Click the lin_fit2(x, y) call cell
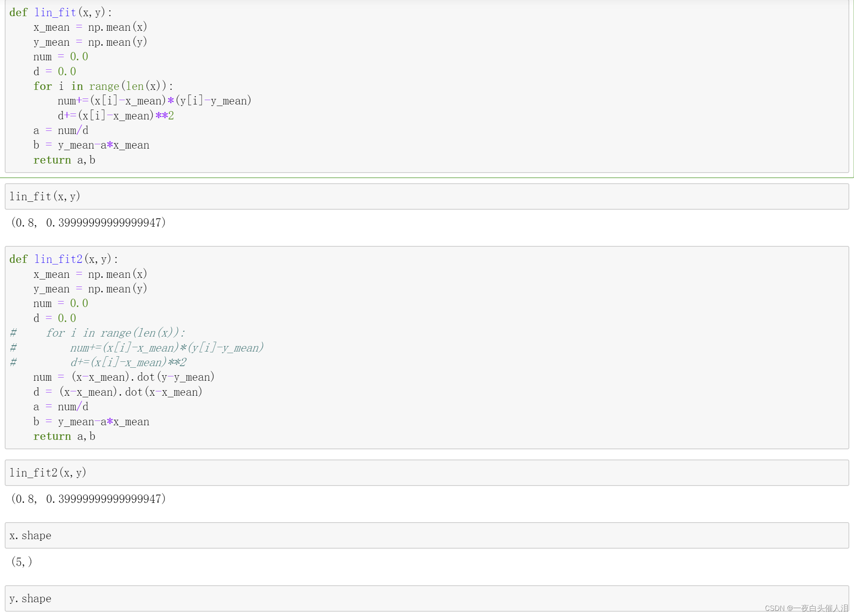The height and width of the screenshot is (616, 854). pyautogui.click(x=427, y=473)
